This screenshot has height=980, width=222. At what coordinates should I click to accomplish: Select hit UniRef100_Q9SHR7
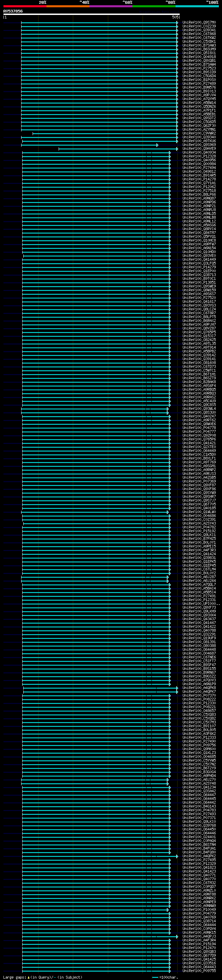(199, 496)
